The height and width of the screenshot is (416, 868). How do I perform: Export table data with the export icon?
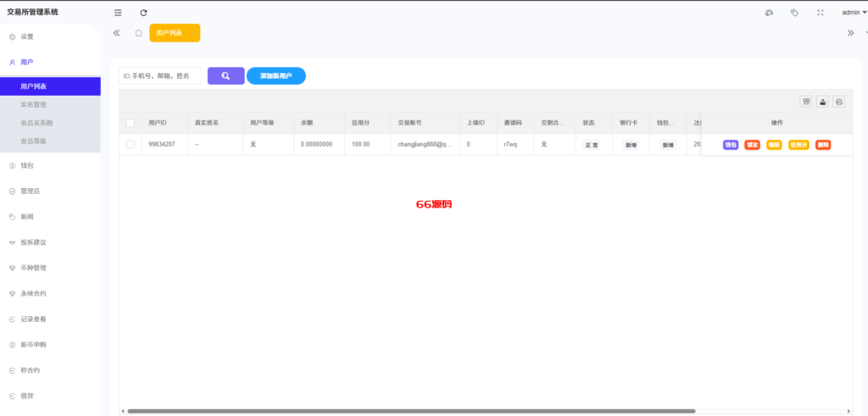pyautogui.click(x=822, y=101)
